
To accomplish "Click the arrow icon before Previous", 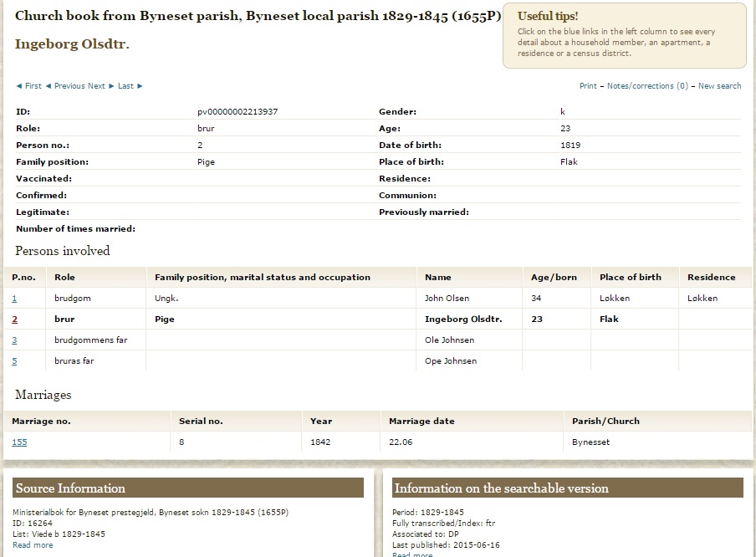I will click(49, 86).
